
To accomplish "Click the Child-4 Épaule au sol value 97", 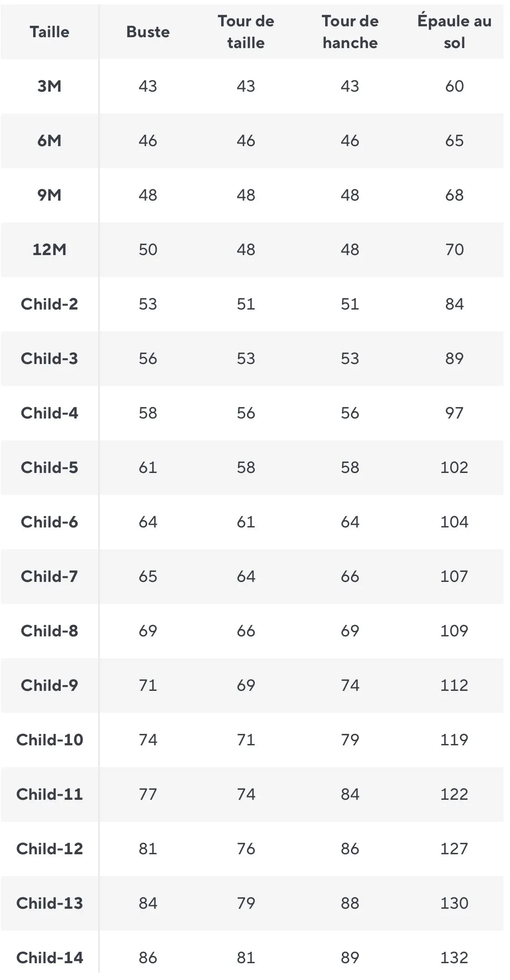I will coord(454,413).
